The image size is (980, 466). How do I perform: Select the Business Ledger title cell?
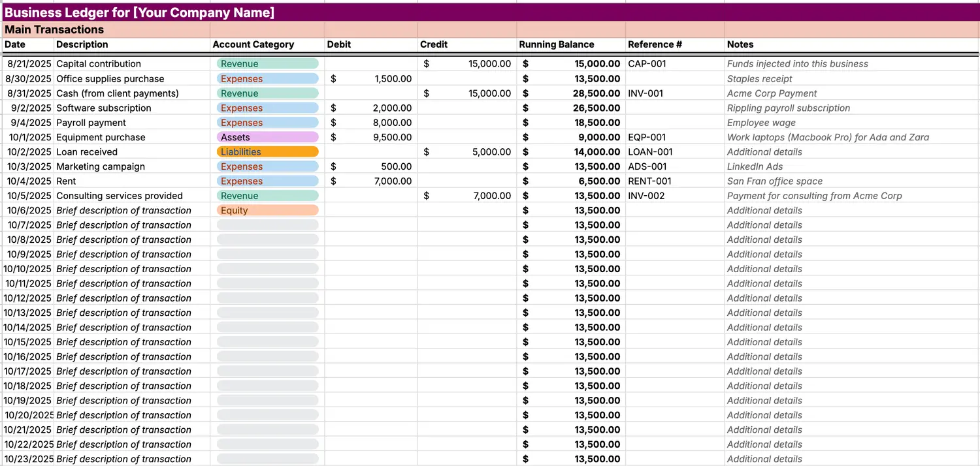[490, 12]
